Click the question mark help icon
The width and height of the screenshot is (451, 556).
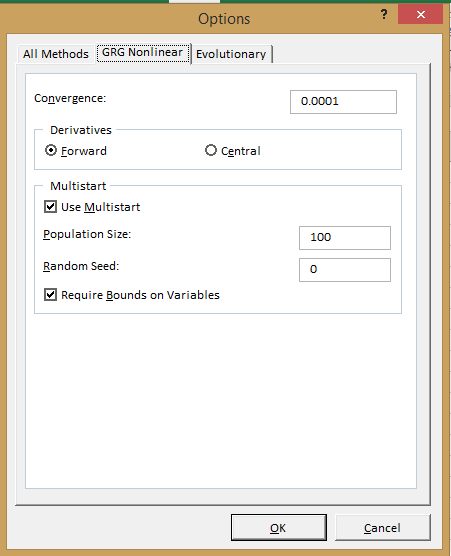(x=384, y=14)
